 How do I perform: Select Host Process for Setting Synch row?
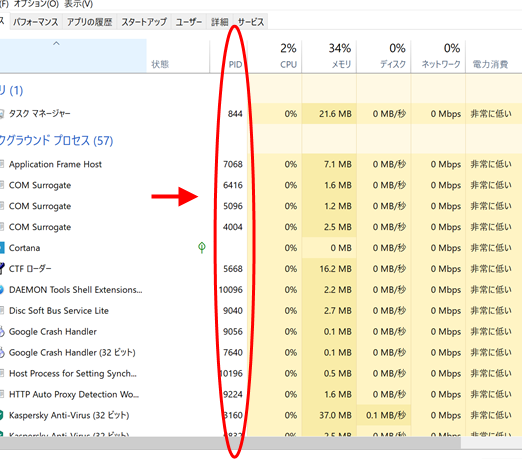pyautogui.click(x=261, y=374)
